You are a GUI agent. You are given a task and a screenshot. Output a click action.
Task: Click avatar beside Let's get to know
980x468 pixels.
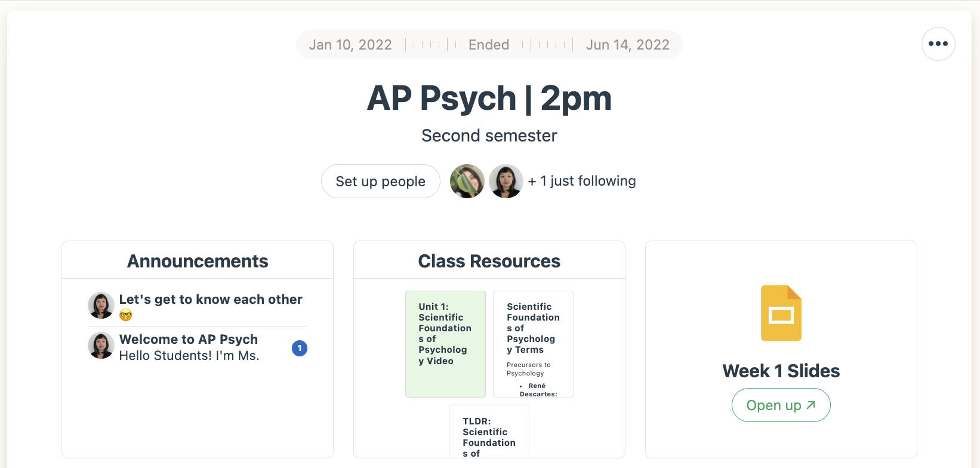pyautogui.click(x=101, y=305)
